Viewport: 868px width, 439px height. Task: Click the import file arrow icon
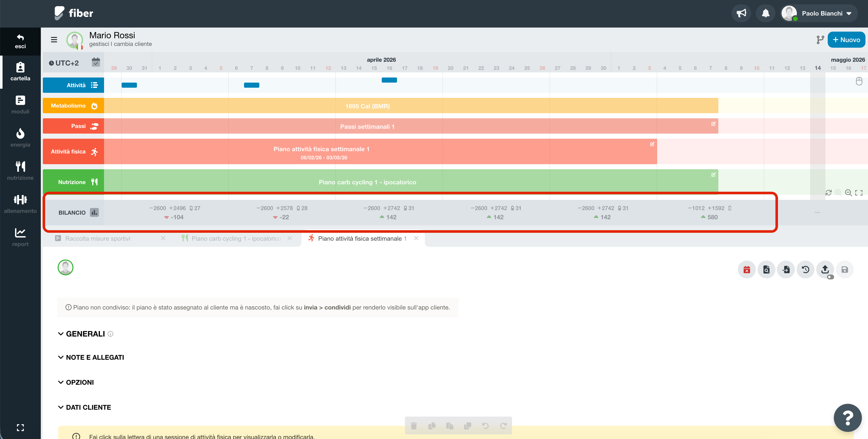(786, 269)
